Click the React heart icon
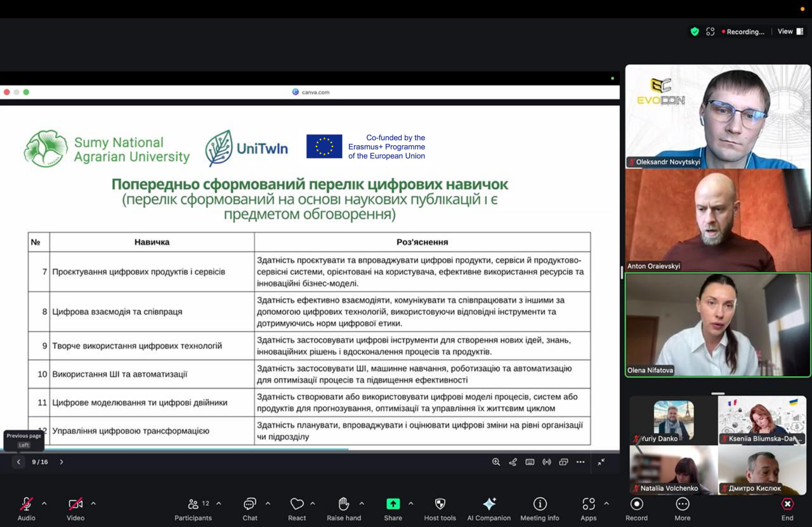812x527 pixels. [296, 504]
